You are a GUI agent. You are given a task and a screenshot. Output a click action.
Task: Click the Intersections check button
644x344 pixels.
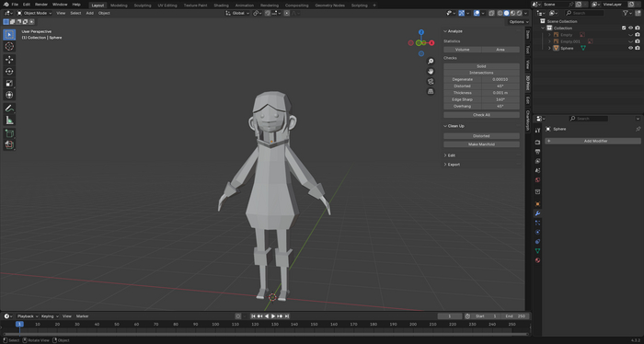pos(481,73)
